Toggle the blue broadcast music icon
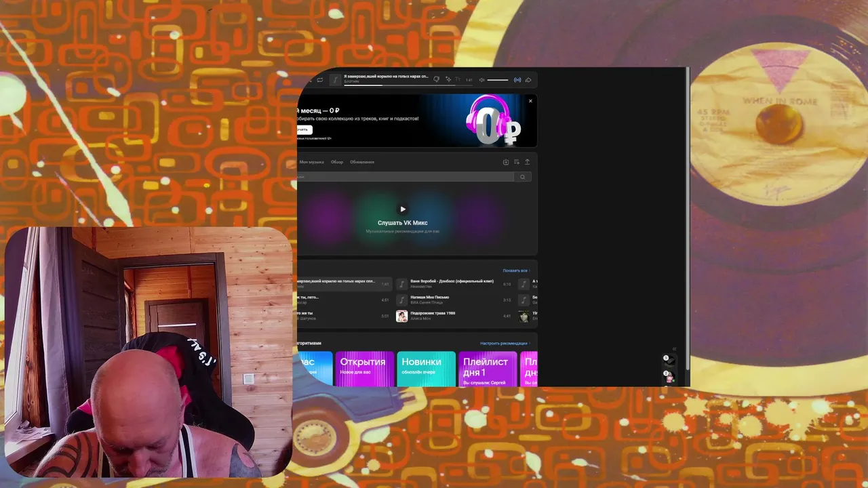 517,80
